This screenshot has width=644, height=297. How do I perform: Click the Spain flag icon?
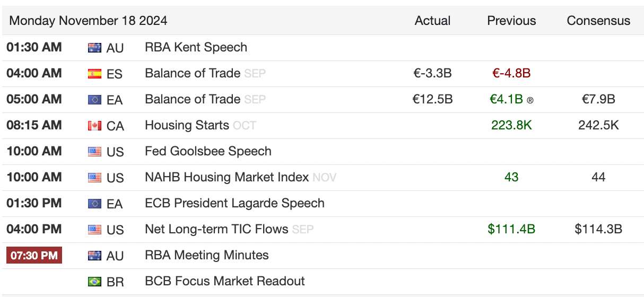[94, 74]
